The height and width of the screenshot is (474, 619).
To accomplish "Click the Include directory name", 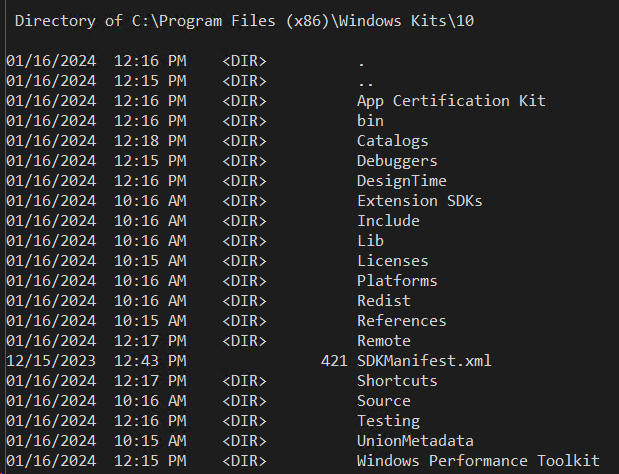I will point(388,221).
